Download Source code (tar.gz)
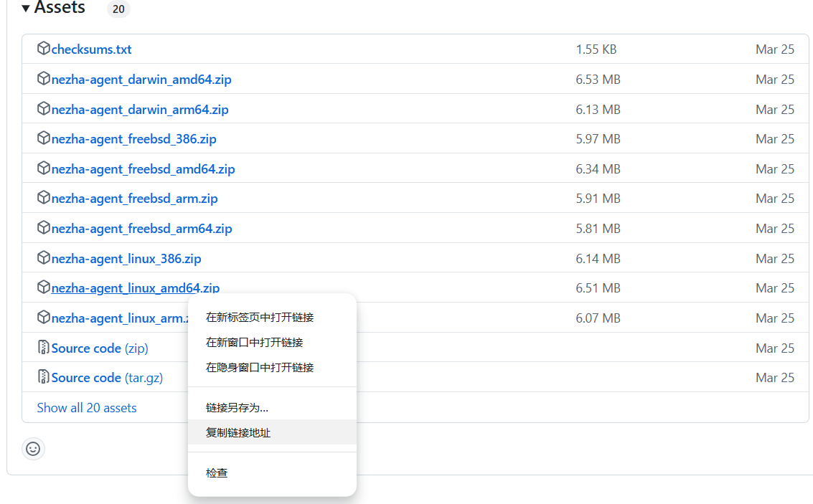The width and height of the screenshot is (813, 504). (x=107, y=378)
